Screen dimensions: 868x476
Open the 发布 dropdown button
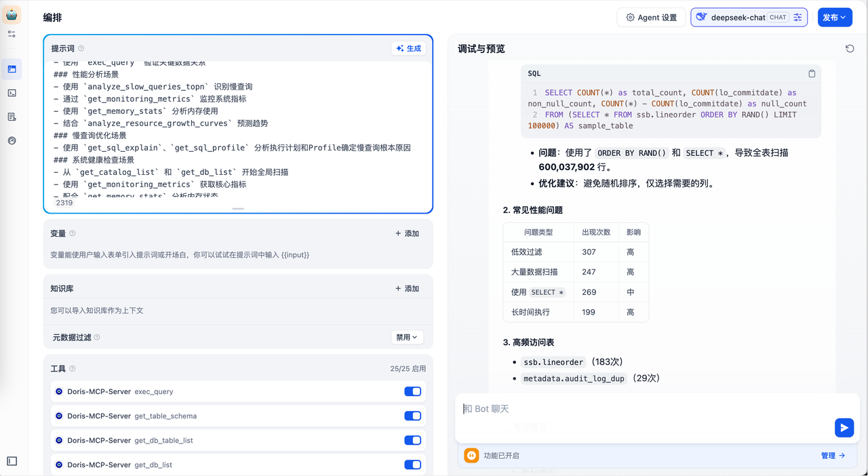pyautogui.click(x=835, y=18)
